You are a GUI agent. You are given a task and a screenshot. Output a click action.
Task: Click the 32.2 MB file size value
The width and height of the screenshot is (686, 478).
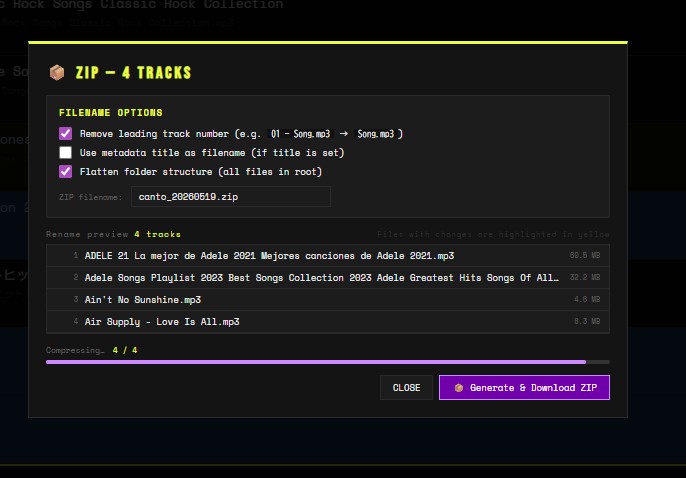(584, 277)
